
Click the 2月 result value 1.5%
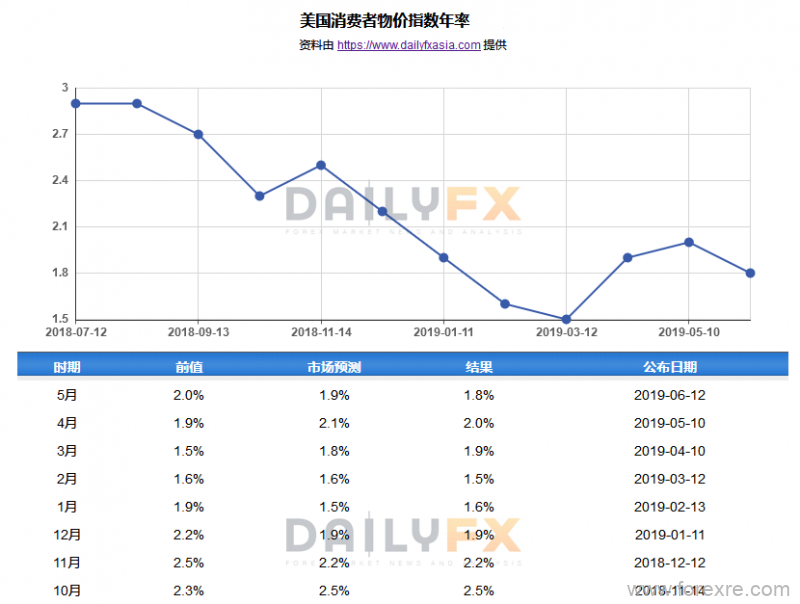point(479,479)
